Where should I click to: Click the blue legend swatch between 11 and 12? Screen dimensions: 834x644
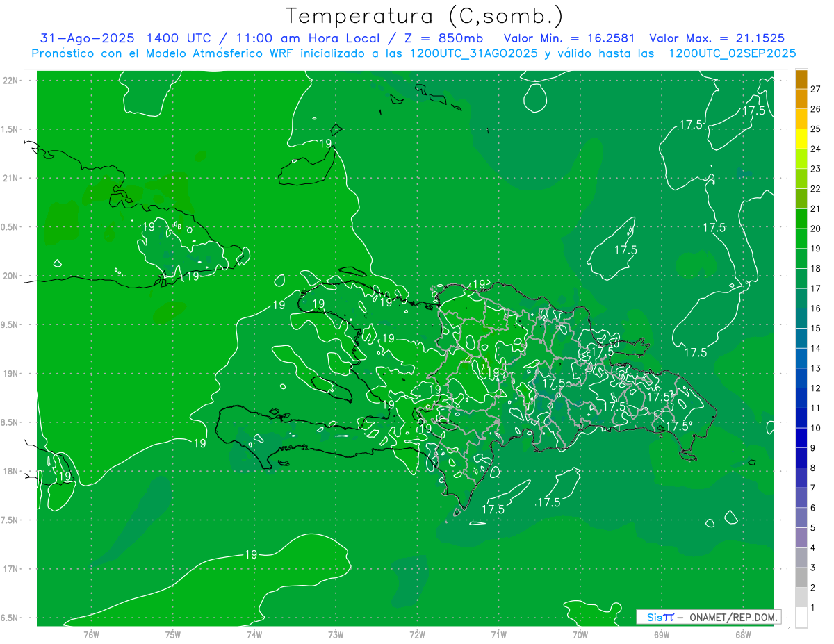point(801,397)
